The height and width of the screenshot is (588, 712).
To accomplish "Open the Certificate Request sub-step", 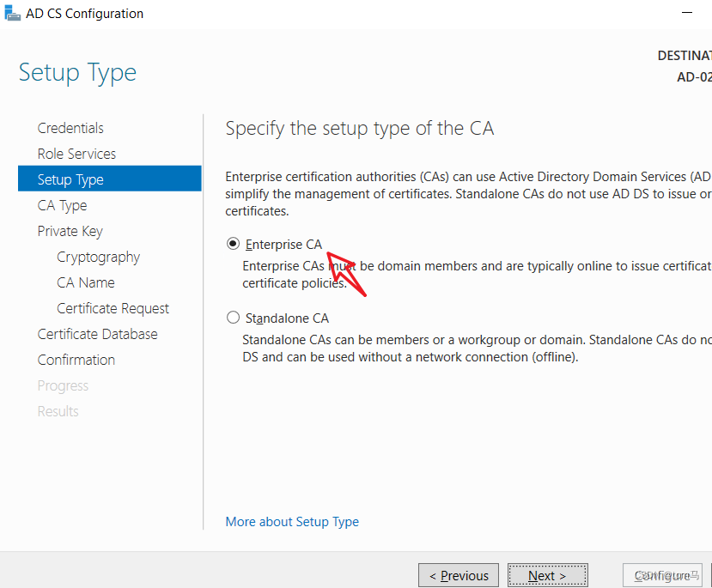I will (x=113, y=308).
